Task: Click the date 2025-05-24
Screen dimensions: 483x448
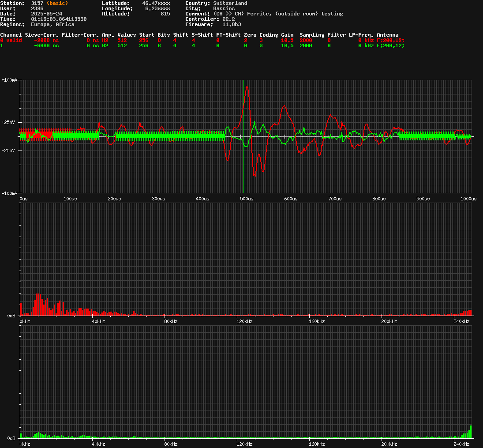Action: [x=46, y=14]
